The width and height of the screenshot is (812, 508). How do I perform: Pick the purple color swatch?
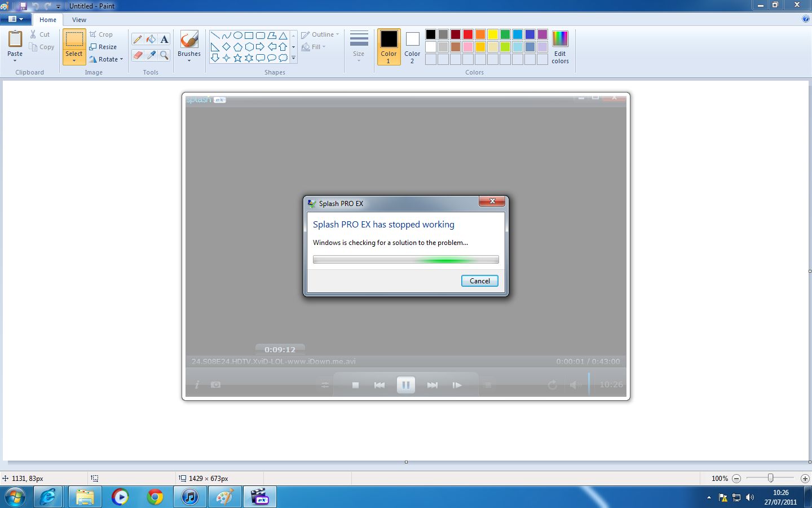(x=542, y=34)
